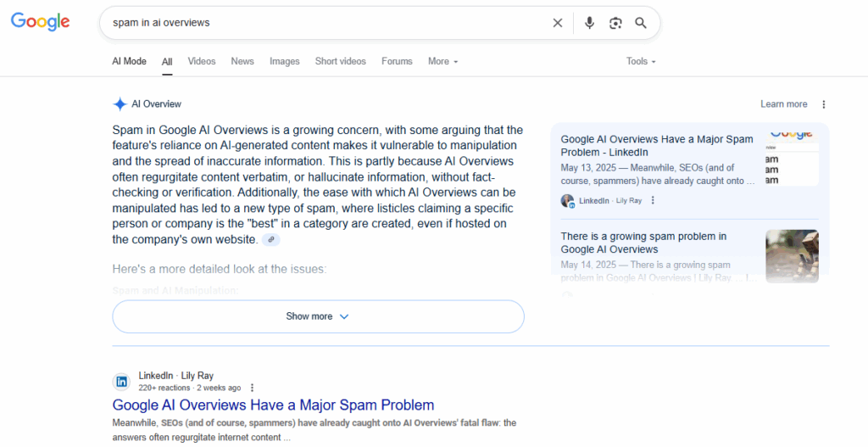This screenshot has height=447, width=868.
Task: Click the Google logo
Action: (x=41, y=21)
